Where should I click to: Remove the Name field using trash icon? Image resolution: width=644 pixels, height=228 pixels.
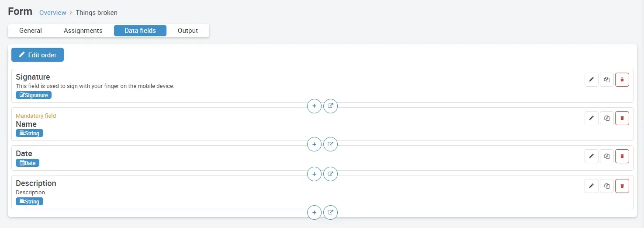coord(622,118)
